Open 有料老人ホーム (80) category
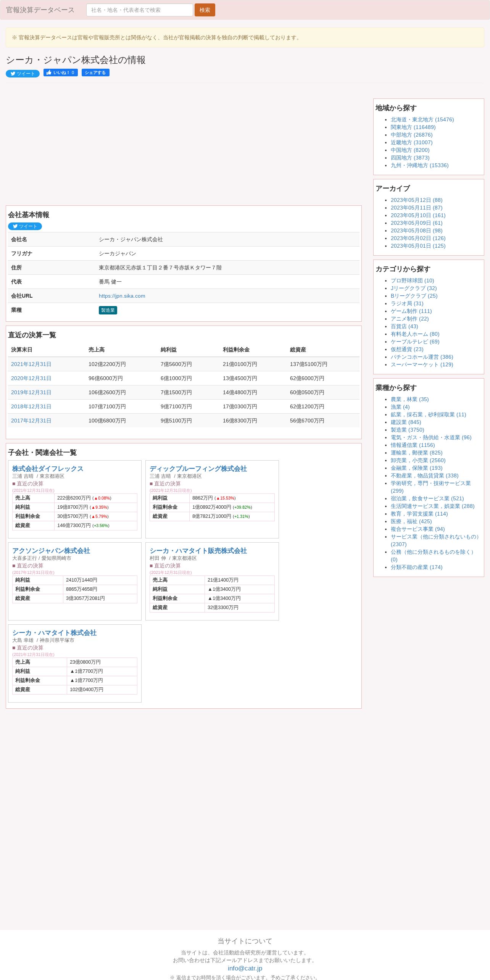This screenshot has height=980, width=490. [415, 334]
